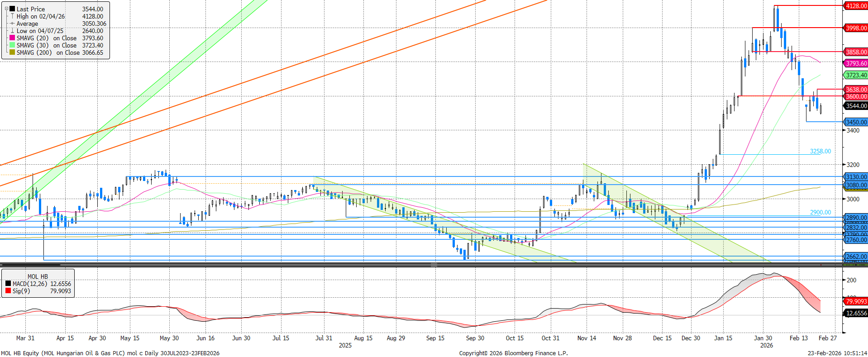Screen dimensions: 868x357
Task: Click the magenta SMAVG (20) swatch
Action: (x=12, y=38)
